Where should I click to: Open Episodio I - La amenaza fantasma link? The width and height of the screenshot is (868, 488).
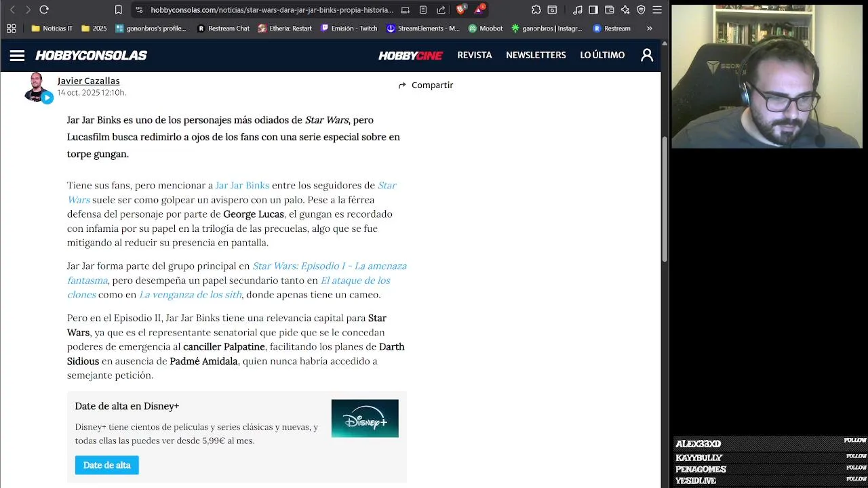[x=330, y=266]
